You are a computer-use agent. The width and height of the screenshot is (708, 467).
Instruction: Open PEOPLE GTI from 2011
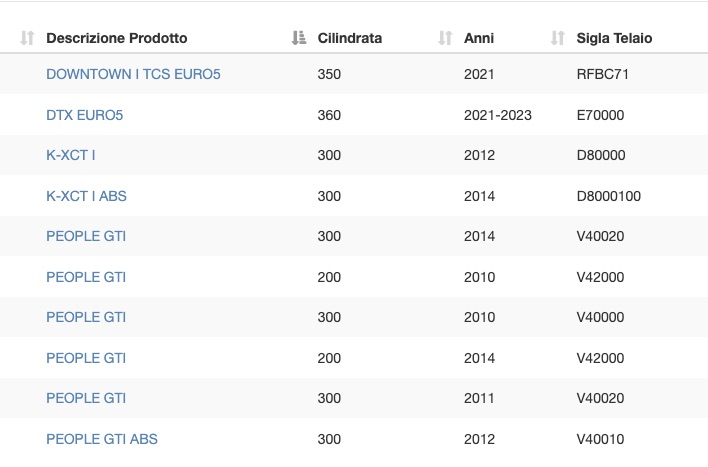pyautogui.click(x=86, y=398)
